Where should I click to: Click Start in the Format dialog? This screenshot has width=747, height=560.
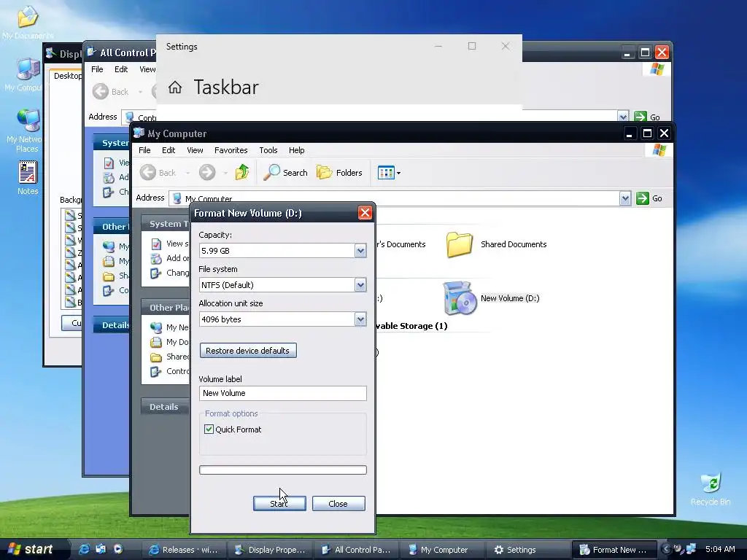[279, 503]
